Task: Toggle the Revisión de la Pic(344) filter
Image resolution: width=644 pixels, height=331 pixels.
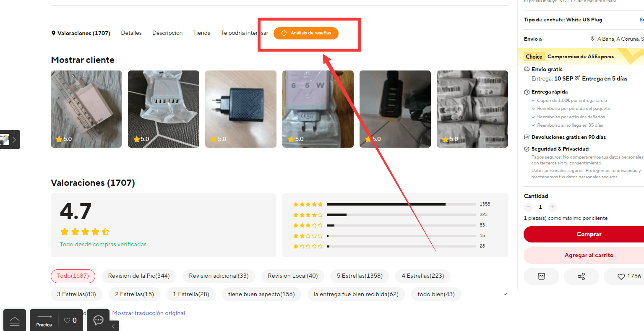Action: click(x=139, y=276)
